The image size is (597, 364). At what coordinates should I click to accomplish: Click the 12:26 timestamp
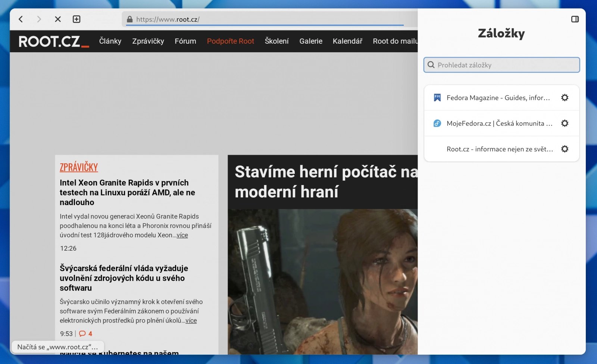68,248
